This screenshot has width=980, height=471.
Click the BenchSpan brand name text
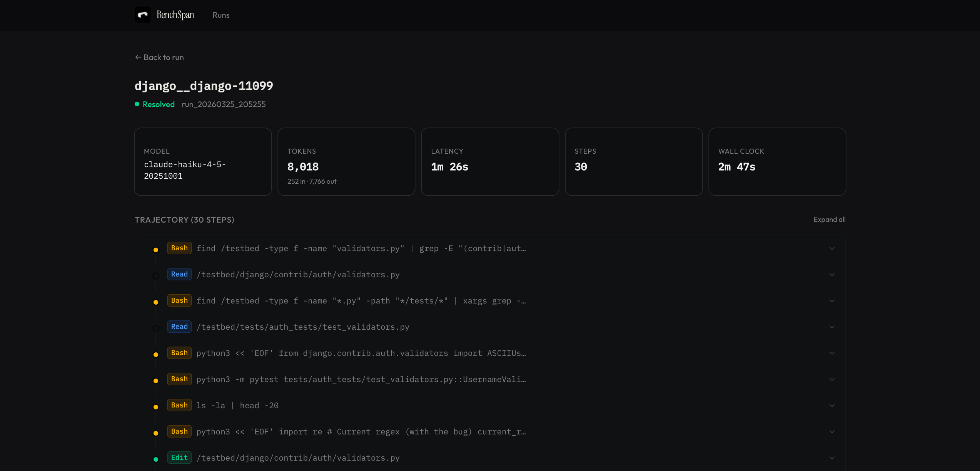pos(175,15)
